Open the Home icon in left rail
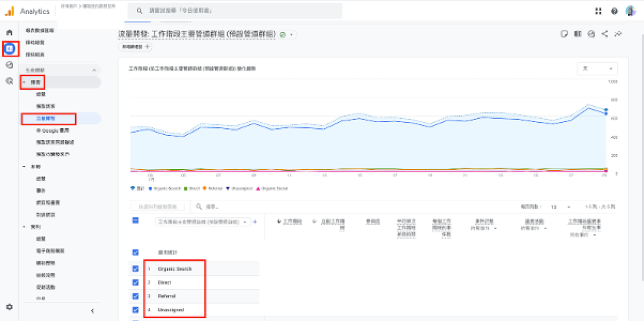Screen dimensions: 644x321 (9, 33)
